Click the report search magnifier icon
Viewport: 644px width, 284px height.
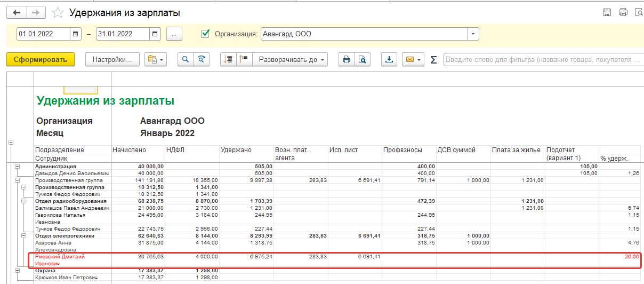tap(186, 59)
